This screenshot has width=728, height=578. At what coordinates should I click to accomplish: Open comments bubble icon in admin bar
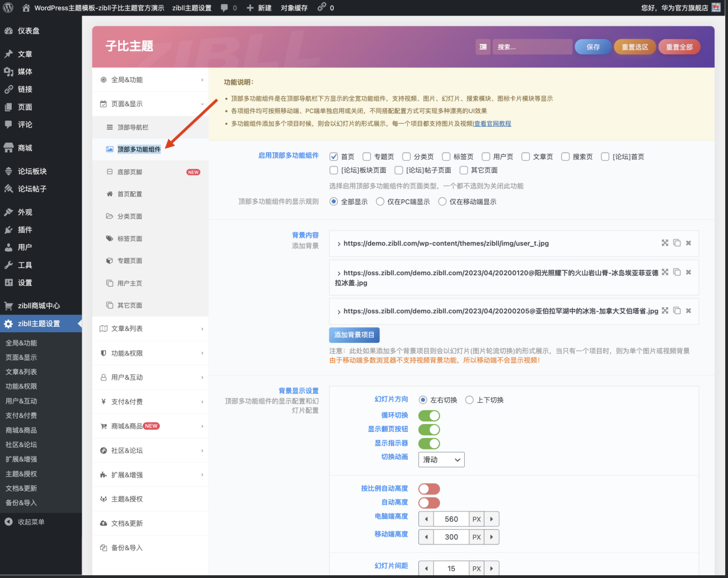(225, 8)
